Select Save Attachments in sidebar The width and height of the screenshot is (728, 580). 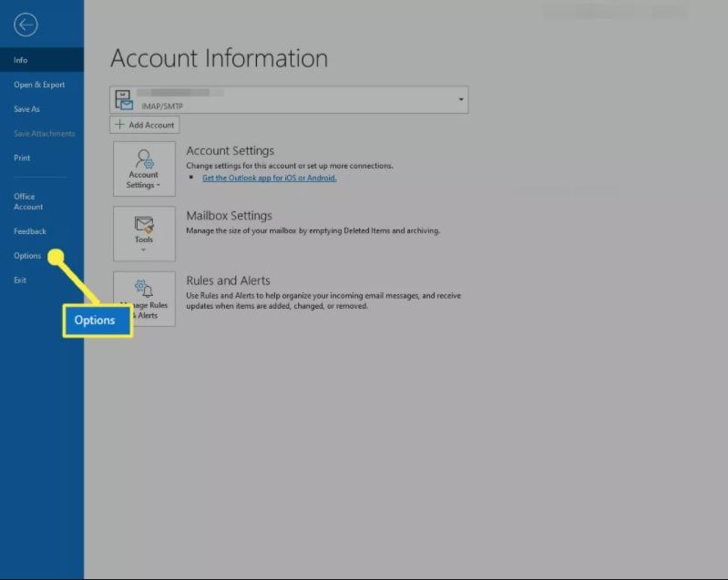click(44, 134)
